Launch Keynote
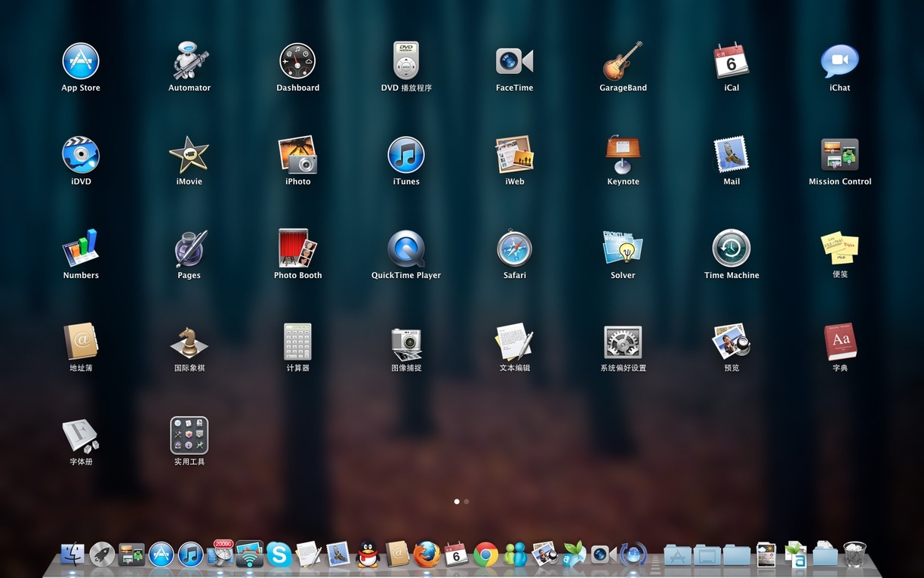The image size is (924, 578). click(623, 155)
